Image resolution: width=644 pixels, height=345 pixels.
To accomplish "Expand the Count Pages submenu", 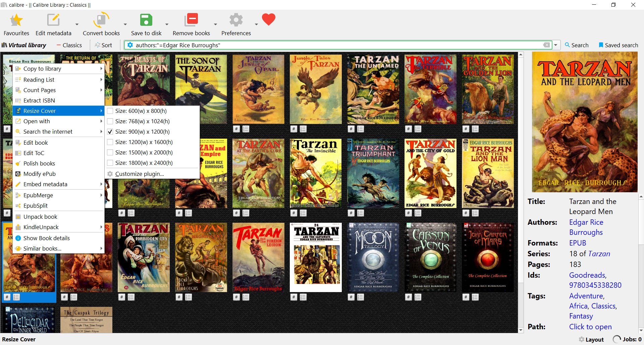I will [x=59, y=90].
